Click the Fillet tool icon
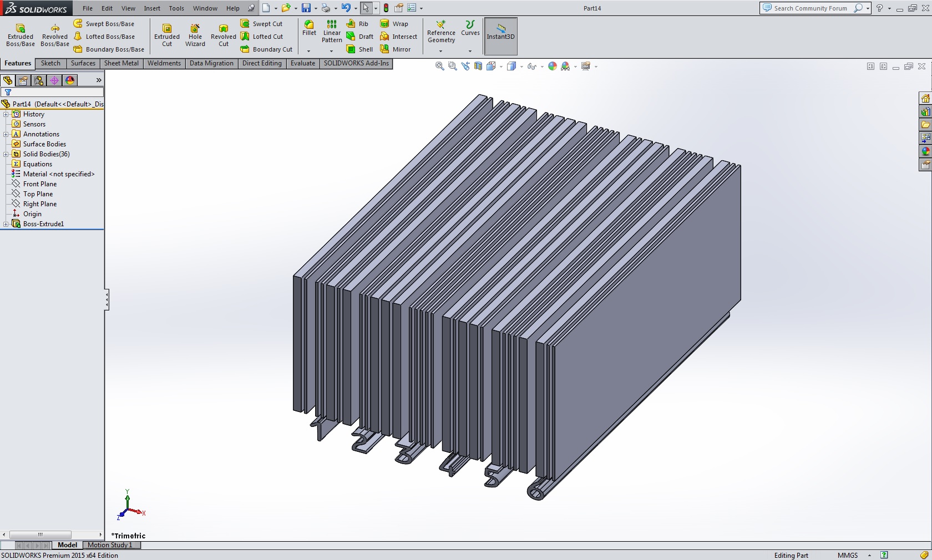Image resolution: width=932 pixels, height=560 pixels. 309,25
